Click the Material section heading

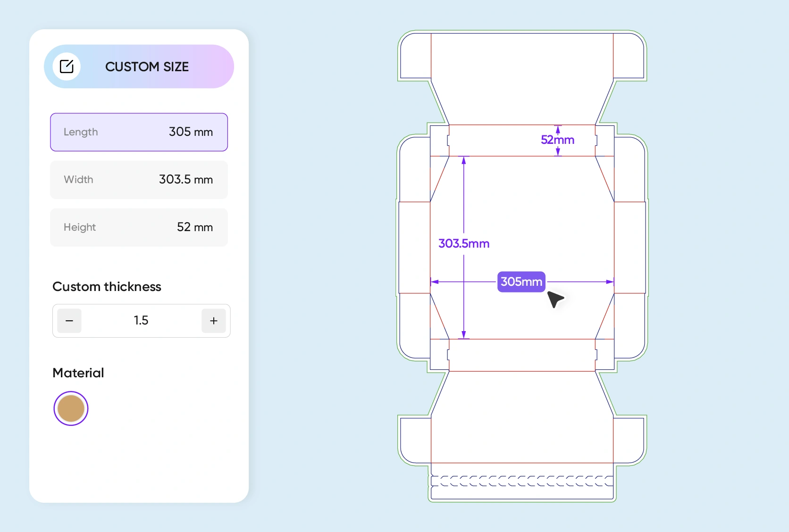[78, 373]
